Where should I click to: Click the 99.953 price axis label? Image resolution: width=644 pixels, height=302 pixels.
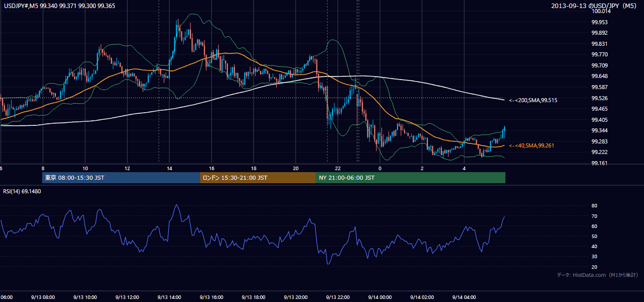[600, 22]
